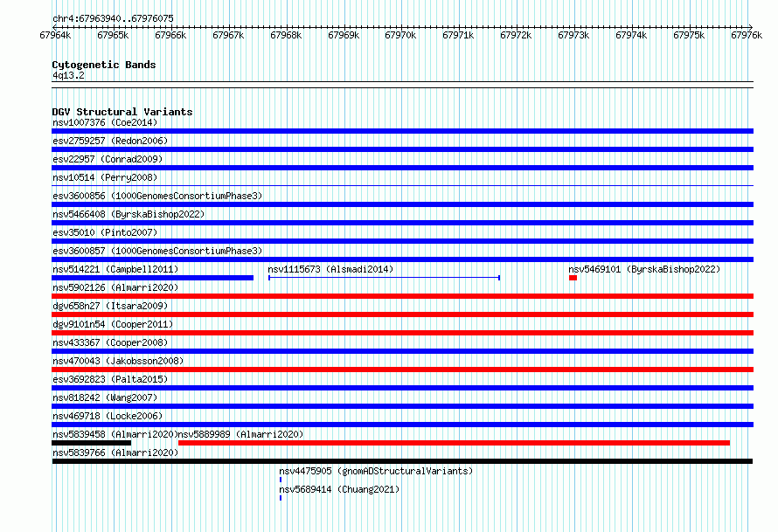The height and width of the screenshot is (532, 778).
Task: Open the nsv433367 (Cooper2008) variant label
Action: 110,342
